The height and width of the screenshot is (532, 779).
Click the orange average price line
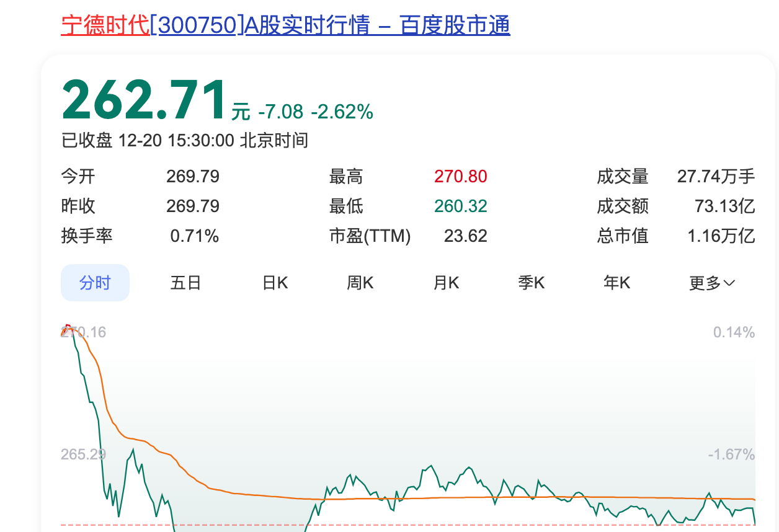(x=248, y=494)
